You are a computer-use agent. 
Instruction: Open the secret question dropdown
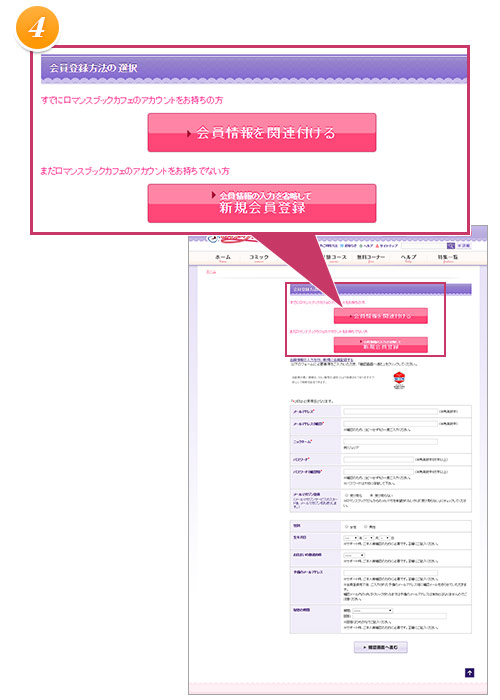pos(373,610)
